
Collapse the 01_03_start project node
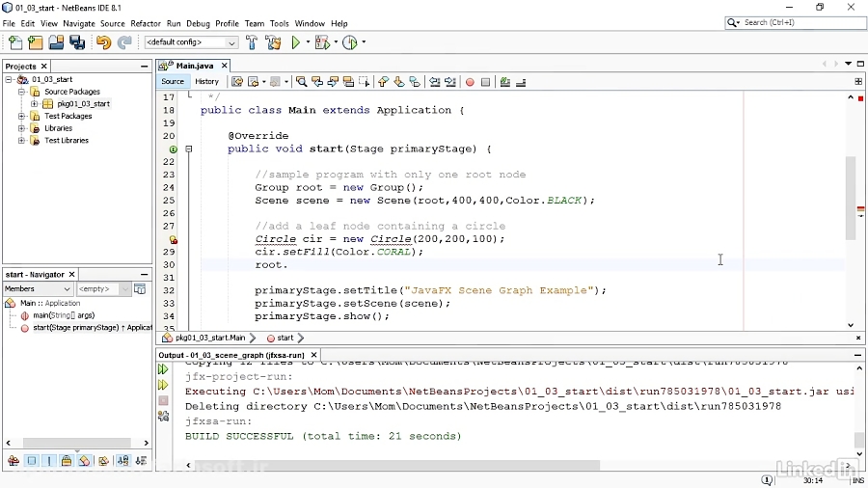9,80
